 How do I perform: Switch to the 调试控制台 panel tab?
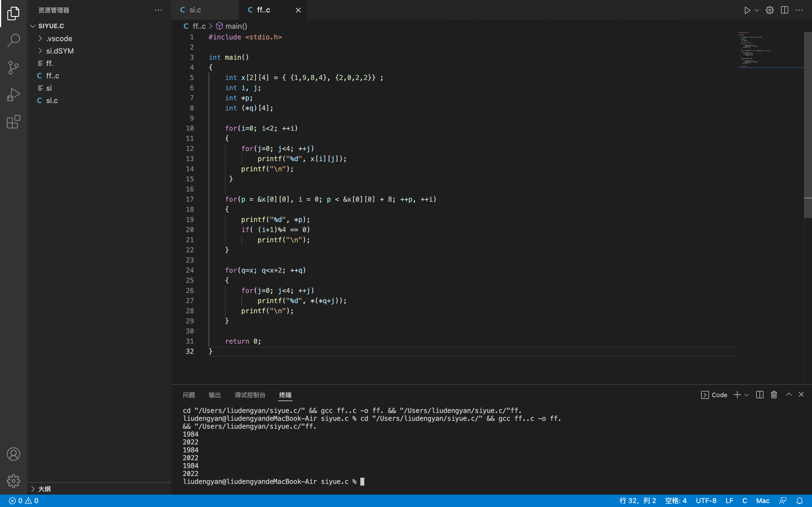250,395
